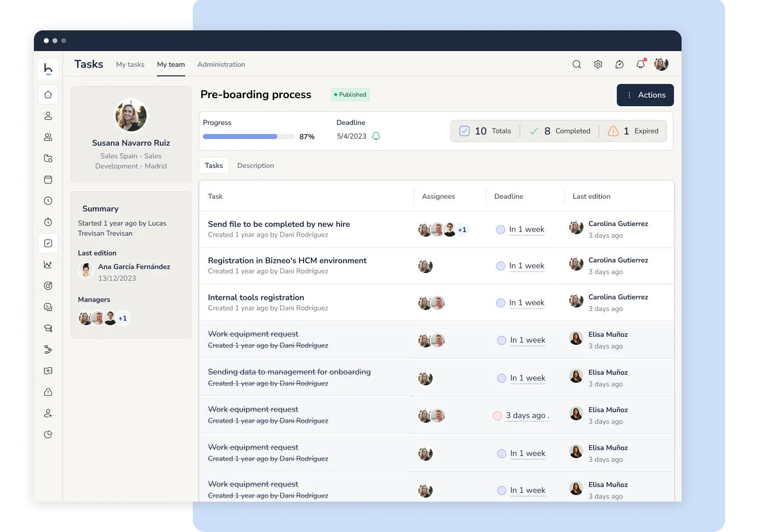This screenshot has width=759, height=532.
Task: Click the 5/4/2023 deadline date
Action: 352,136
